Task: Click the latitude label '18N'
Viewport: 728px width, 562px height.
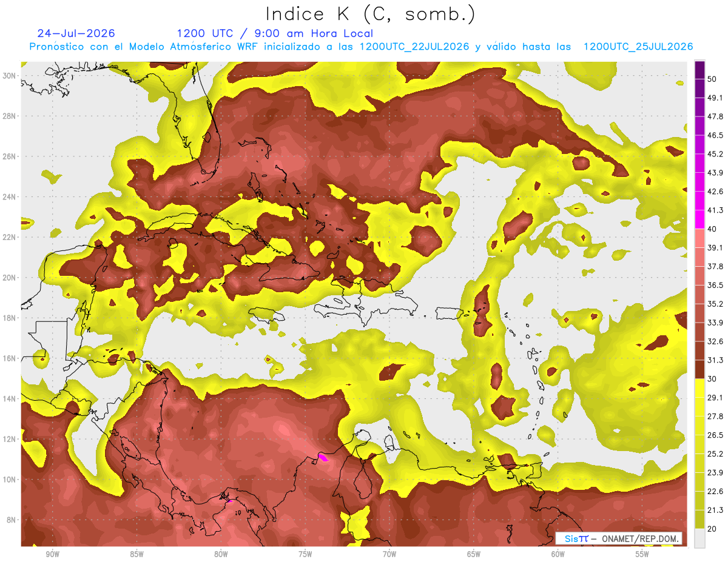Action: click(9, 318)
